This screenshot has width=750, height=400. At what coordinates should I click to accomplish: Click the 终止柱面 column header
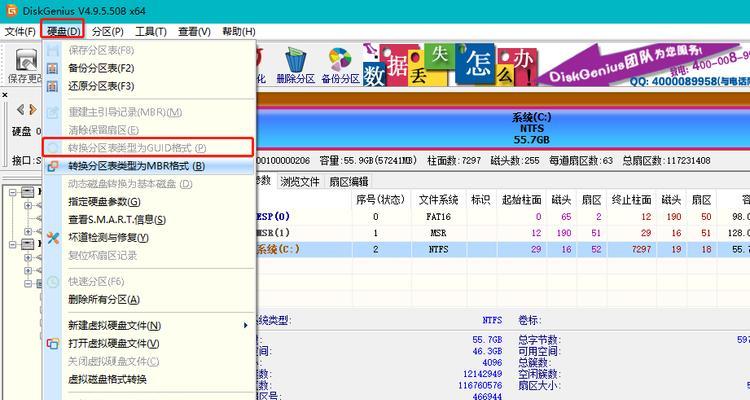631,200
